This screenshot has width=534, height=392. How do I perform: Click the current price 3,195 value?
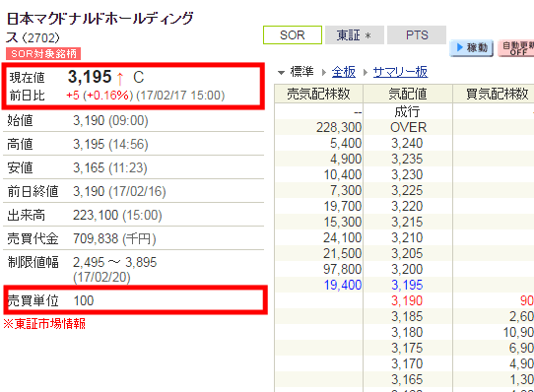[x=90, y=77]
